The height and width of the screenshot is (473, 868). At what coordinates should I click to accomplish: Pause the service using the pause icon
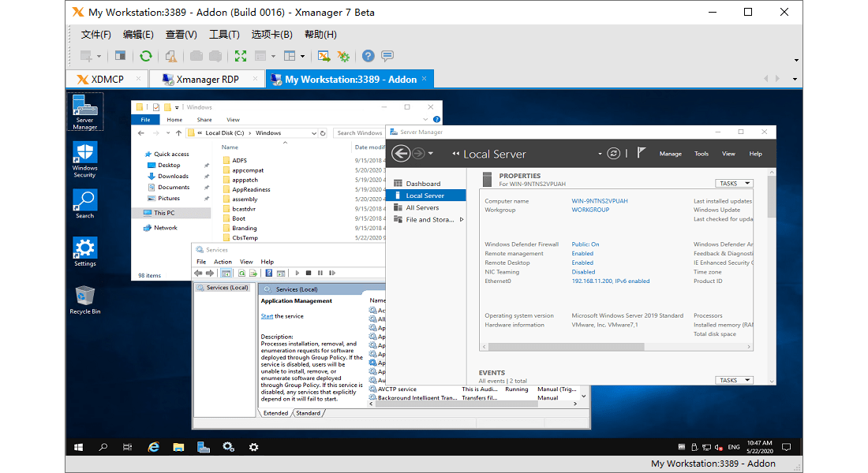pyautogui.click(x=320, y=273)
